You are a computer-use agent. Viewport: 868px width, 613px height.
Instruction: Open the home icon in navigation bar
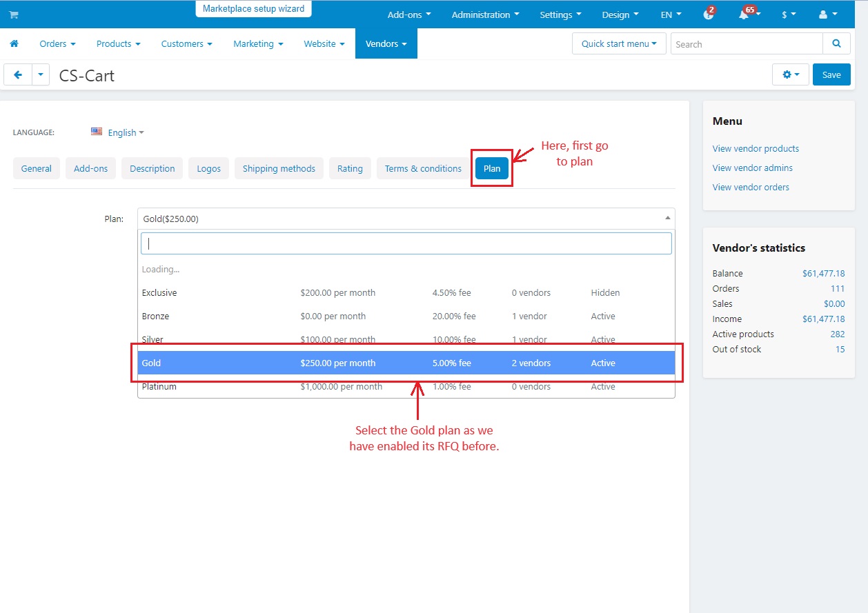(14, 43)
